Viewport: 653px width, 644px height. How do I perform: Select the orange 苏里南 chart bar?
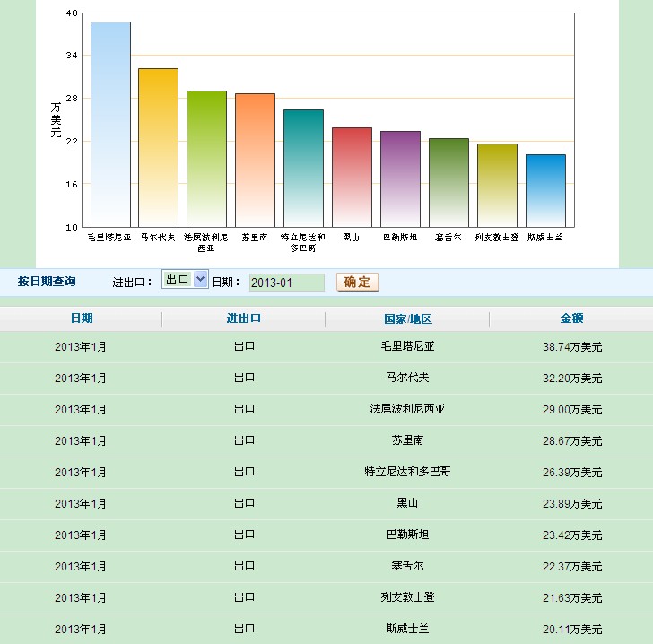click(255, 160)
